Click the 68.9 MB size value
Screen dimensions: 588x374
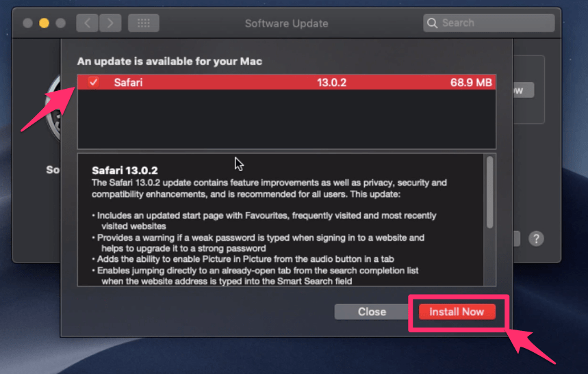click(x=471, y=82)
